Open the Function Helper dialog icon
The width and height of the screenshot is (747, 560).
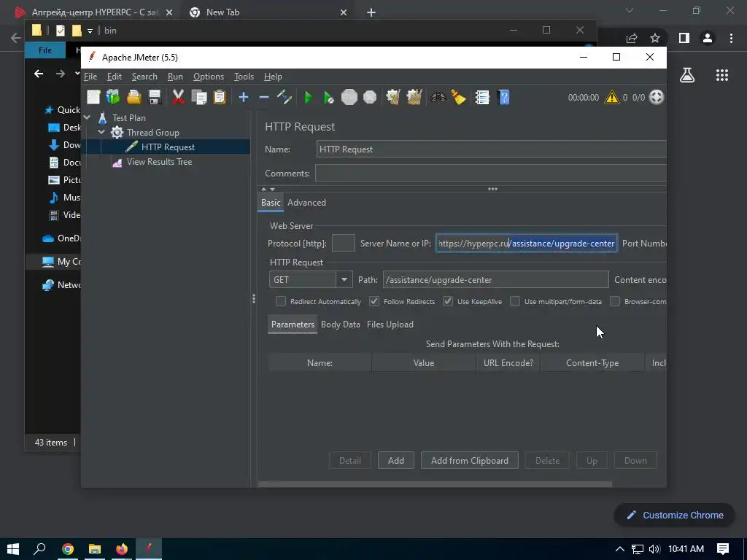(x=482, y=97)
